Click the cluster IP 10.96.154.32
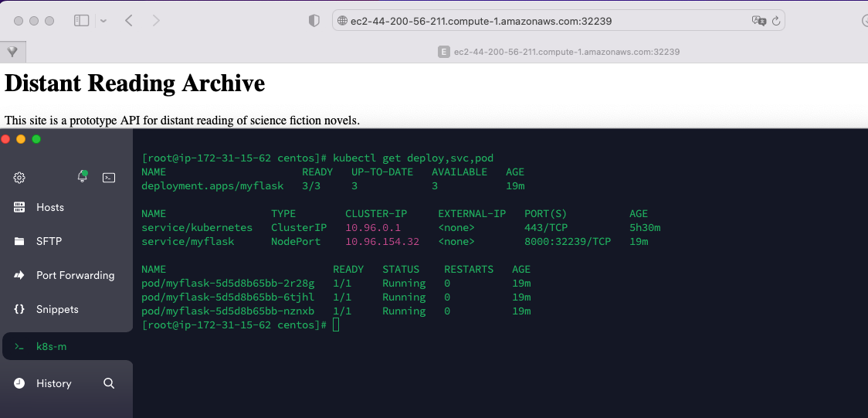The image size is (868, 418). 382,241
